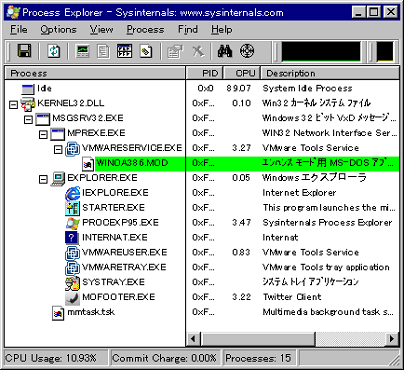This screenshot has height=370, width=404.
Task: Collapse the EXPLORER.EXE tree node
Action: click(43, 179)
